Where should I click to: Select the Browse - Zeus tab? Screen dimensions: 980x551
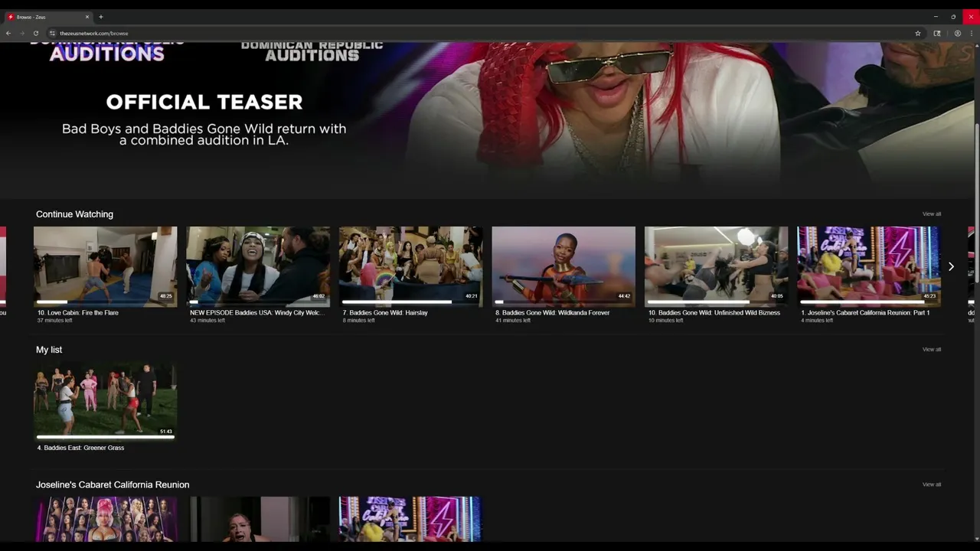48,17
